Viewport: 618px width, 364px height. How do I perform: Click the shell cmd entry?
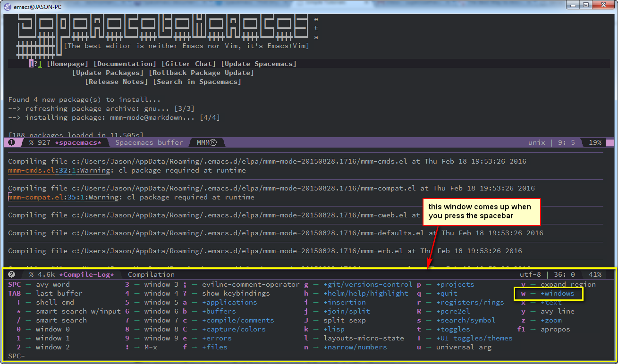point(55,302)
